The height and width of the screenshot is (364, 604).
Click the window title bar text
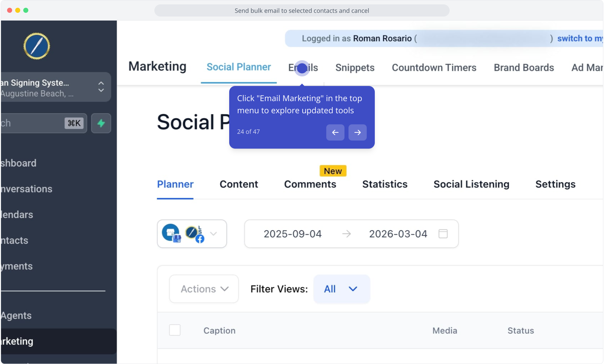coord(302,10)
